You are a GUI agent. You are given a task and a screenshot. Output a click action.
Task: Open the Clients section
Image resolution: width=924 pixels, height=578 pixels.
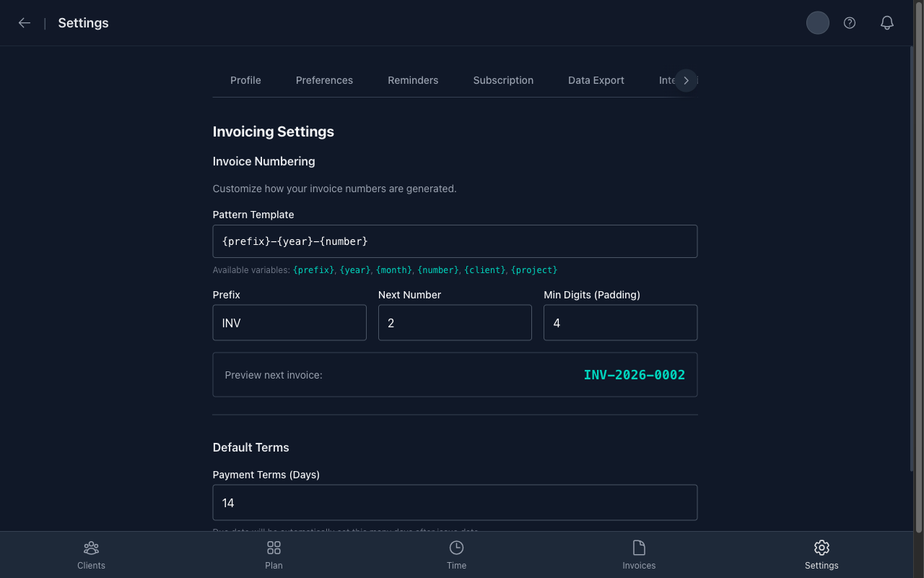pos(91,555)
